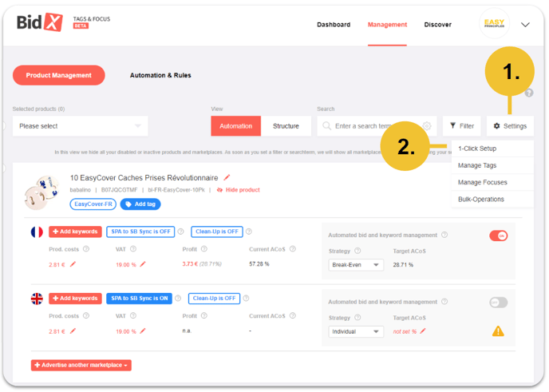Click the ASIN B07JQCGTMF text
The height and width of the screenshot is (392, 549).
pos(119,190)
